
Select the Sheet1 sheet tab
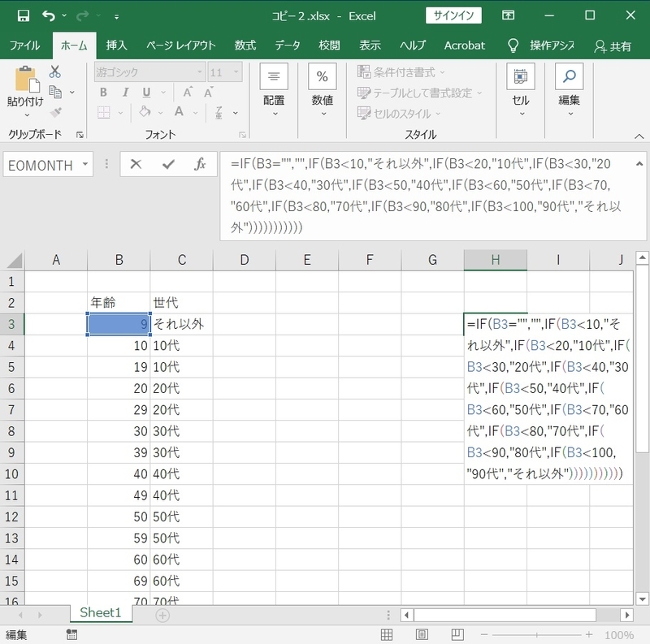pyautogui.click(x=100, y=612)
